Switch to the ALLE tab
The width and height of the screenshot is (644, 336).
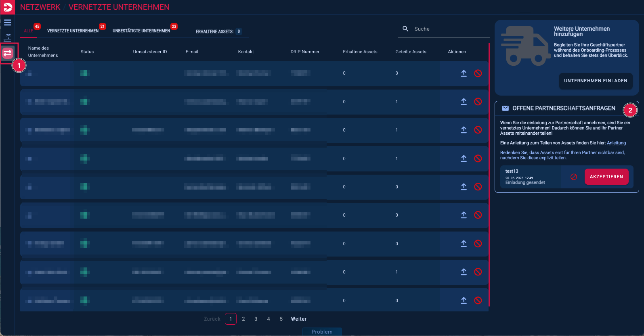tap(29, 31)
